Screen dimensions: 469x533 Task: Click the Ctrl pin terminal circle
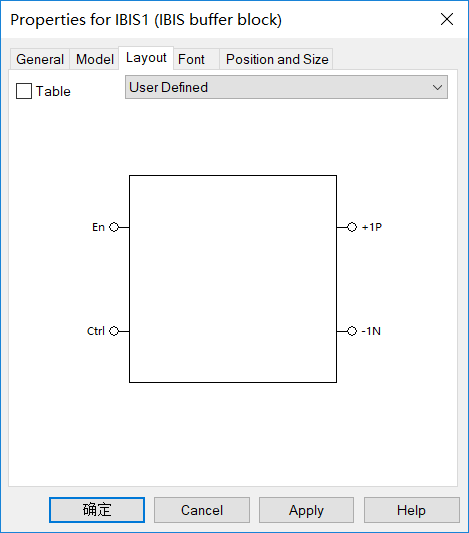114,331
